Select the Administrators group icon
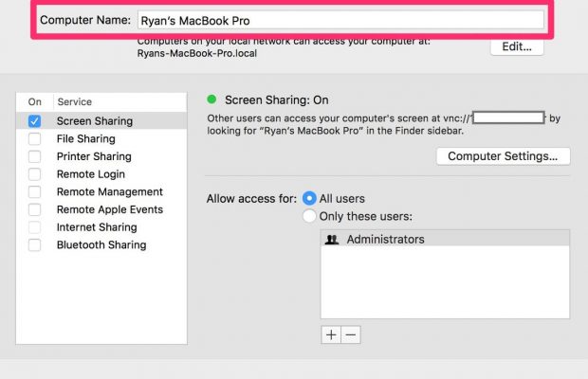The width and height of the screenshot is (588, 379). pos(332,240)
